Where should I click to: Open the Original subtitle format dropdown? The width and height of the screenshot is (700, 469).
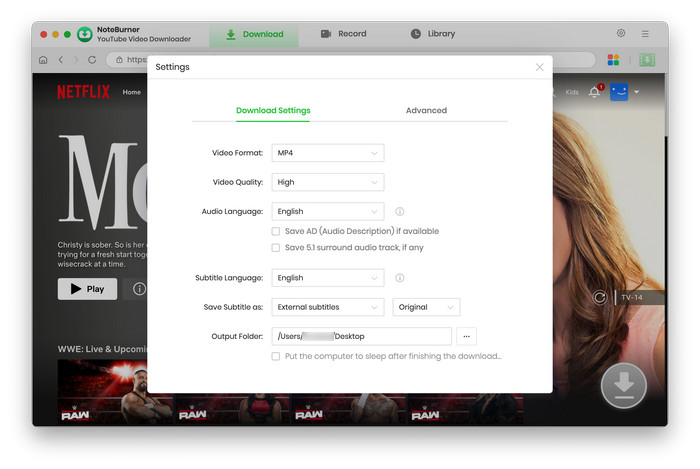coord(426,307)
